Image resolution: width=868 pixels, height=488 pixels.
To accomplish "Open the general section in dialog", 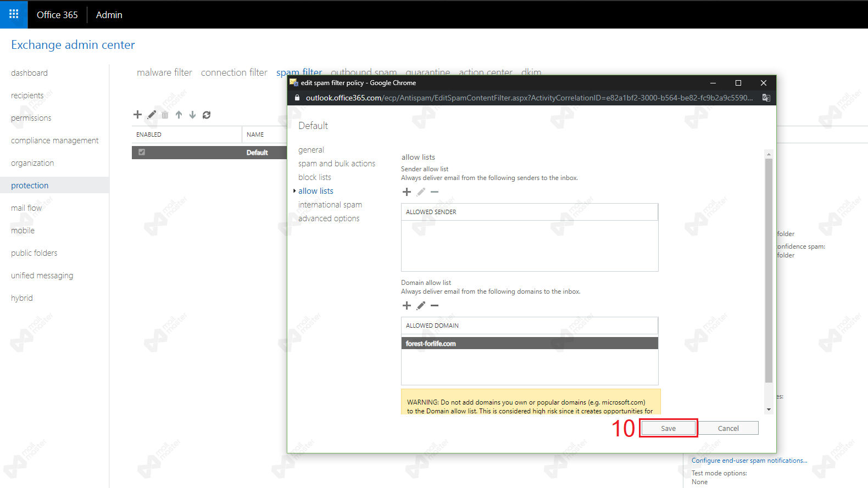I will [311, 150].
